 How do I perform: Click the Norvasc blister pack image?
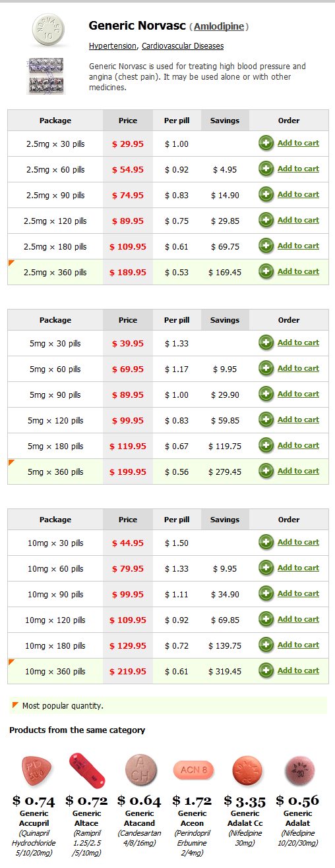coord(46,76)
